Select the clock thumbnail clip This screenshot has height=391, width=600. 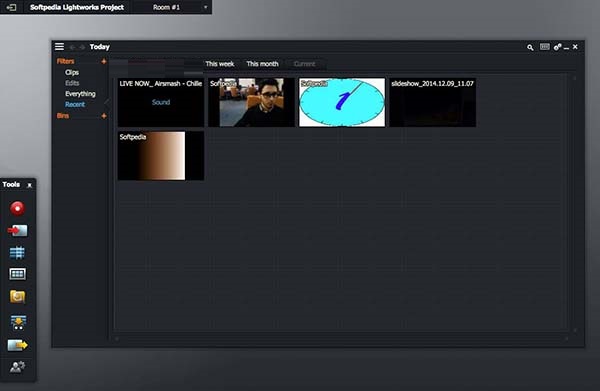point(342,102)
